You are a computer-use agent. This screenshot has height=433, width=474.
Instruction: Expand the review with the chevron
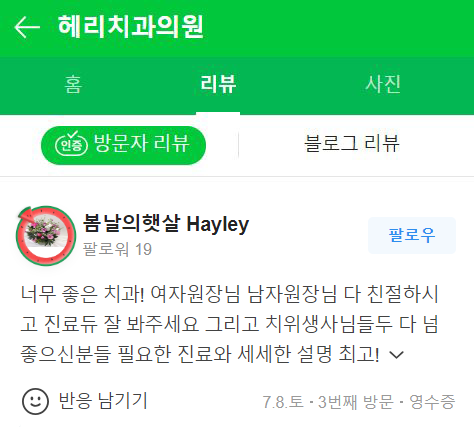pyautogui.click(x=397, y=355)
